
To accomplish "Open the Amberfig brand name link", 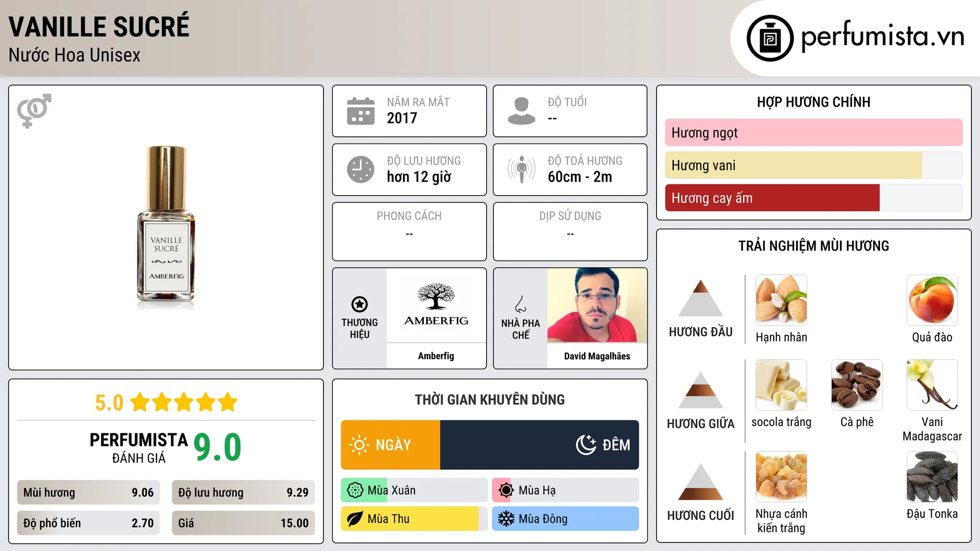I will (x=436, y=356).
